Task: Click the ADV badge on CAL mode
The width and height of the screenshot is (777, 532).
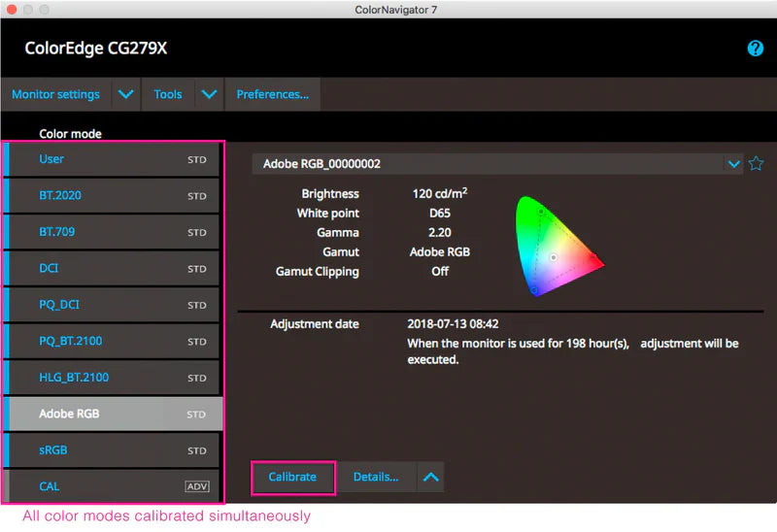Action: point(196,486)
